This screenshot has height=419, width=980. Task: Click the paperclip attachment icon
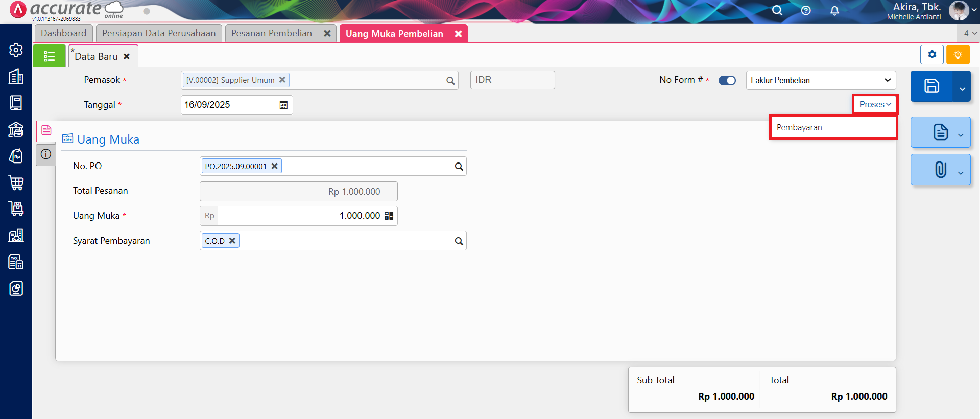pos(940,170)
